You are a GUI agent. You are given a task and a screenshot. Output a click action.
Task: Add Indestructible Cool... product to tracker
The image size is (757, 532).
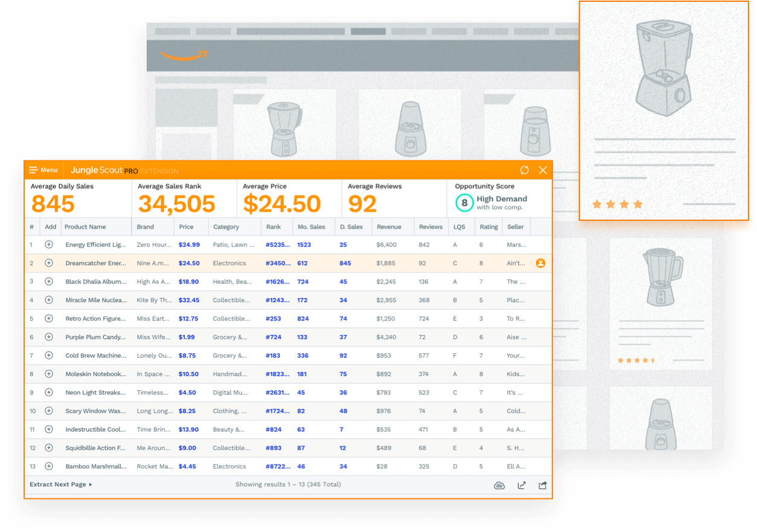pos(49,429)
